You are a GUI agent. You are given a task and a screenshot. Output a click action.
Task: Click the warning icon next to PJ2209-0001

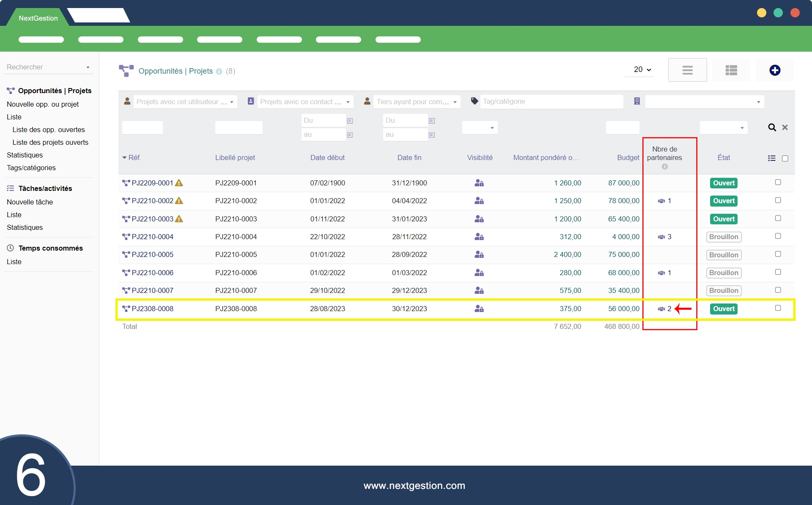click(x=179, y=183)
